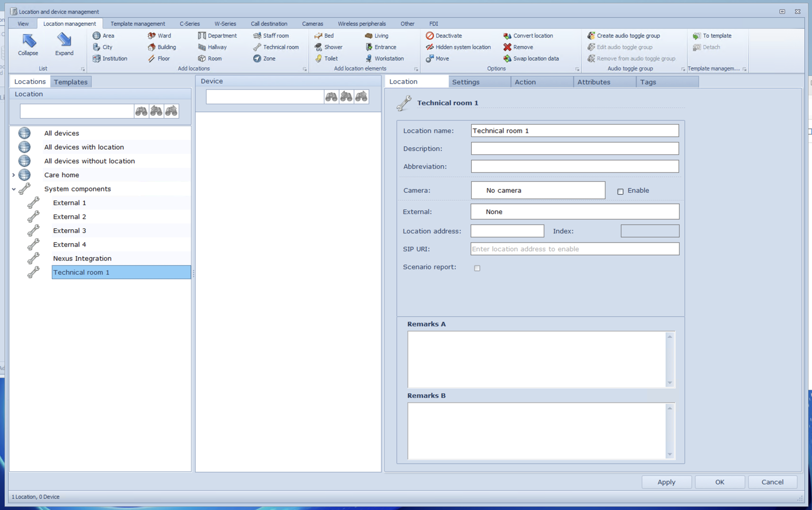Viewport: 812px width, 510px height.
Task: Click the Deactivate option icon
Action: coord(429,35)
